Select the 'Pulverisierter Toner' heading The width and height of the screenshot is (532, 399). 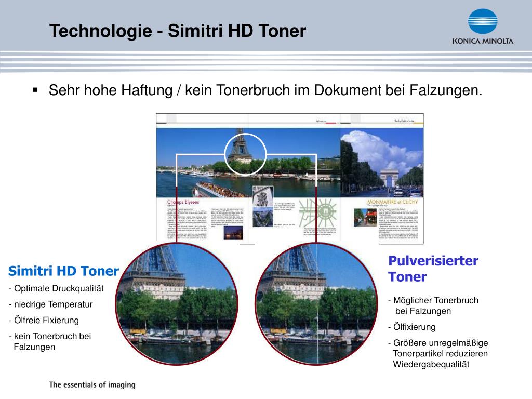click(433, 269)
